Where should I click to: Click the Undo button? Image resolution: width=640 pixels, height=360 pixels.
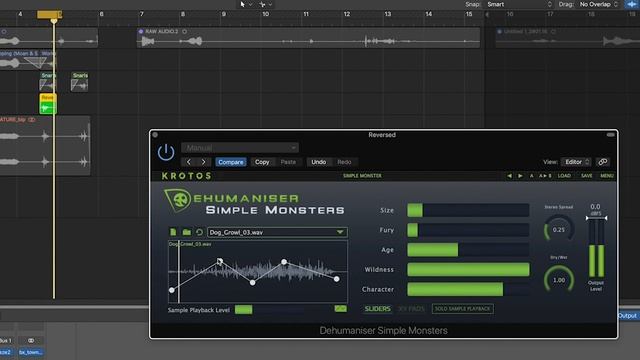pyautogui.click(x=318, y=162)
